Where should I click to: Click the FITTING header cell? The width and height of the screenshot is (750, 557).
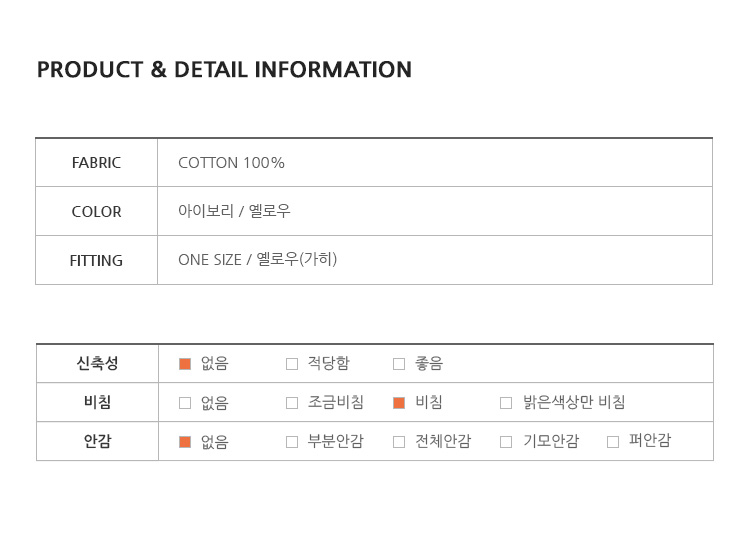click(96, 261)
